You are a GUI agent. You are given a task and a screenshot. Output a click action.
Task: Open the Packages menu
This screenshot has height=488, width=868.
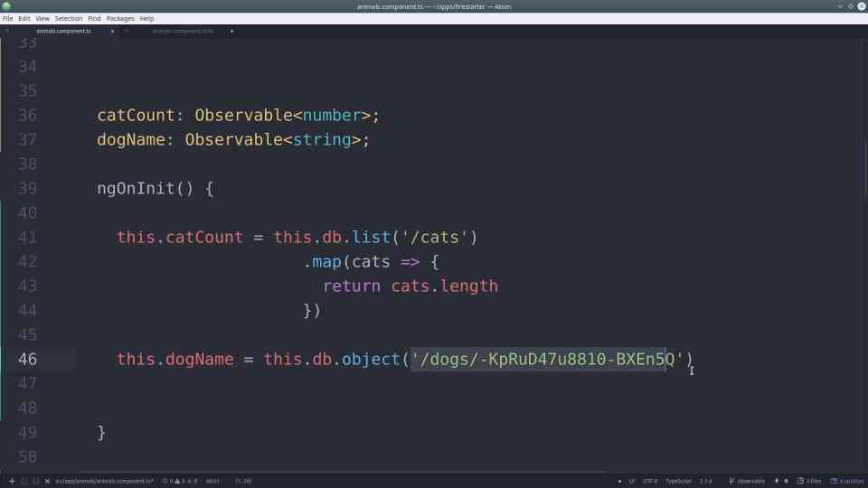click(x=120, y=18)
